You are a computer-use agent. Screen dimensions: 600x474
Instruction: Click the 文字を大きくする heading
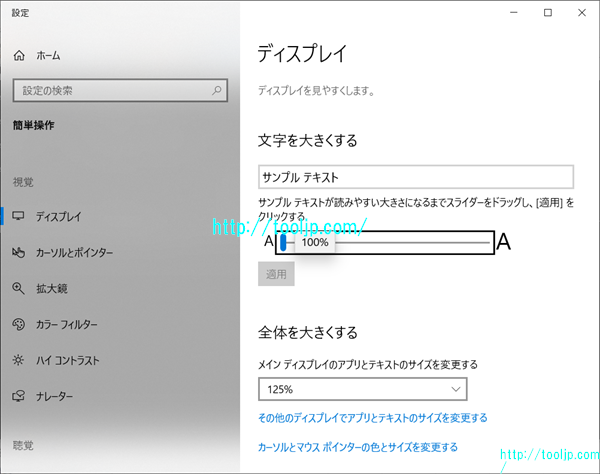[308, 140]
